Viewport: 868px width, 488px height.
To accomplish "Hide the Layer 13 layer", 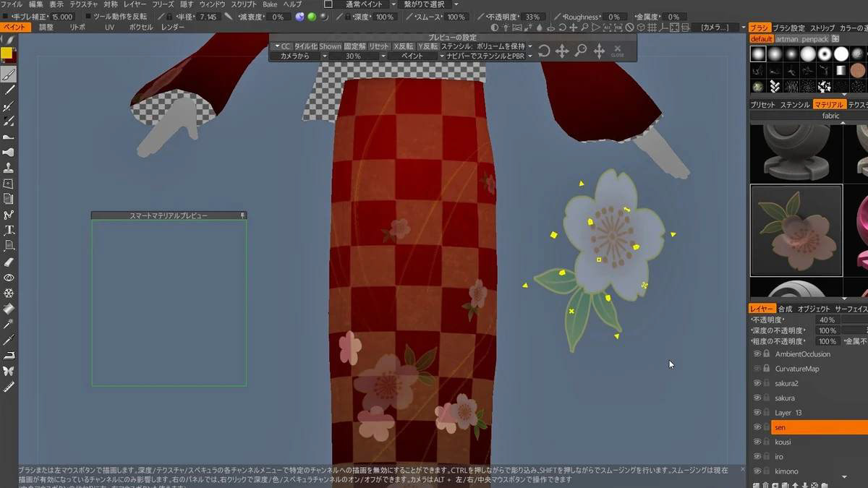I will pos(757,413).
